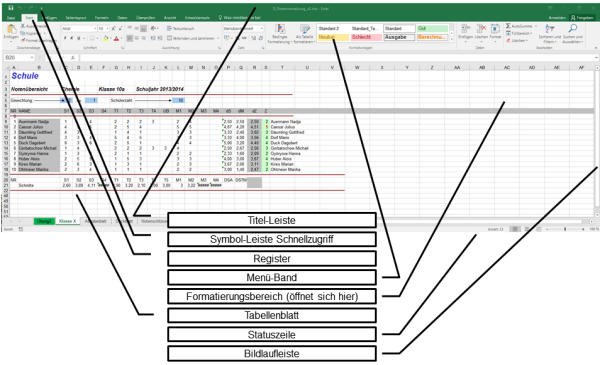Click the Freigeben share button
Viewport: 600px width, 365px height.
point(582,18)
